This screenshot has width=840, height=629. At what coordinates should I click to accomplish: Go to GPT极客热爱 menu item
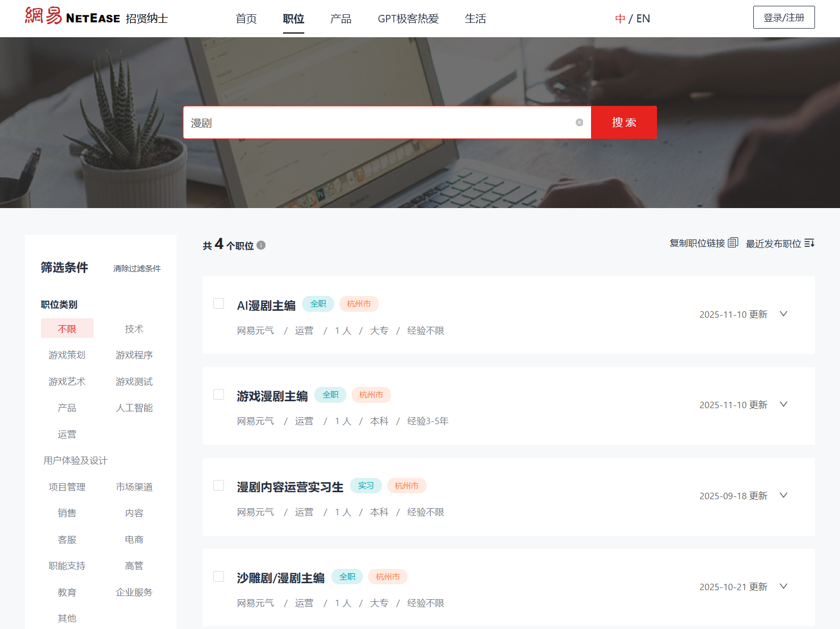coord(408,19)
